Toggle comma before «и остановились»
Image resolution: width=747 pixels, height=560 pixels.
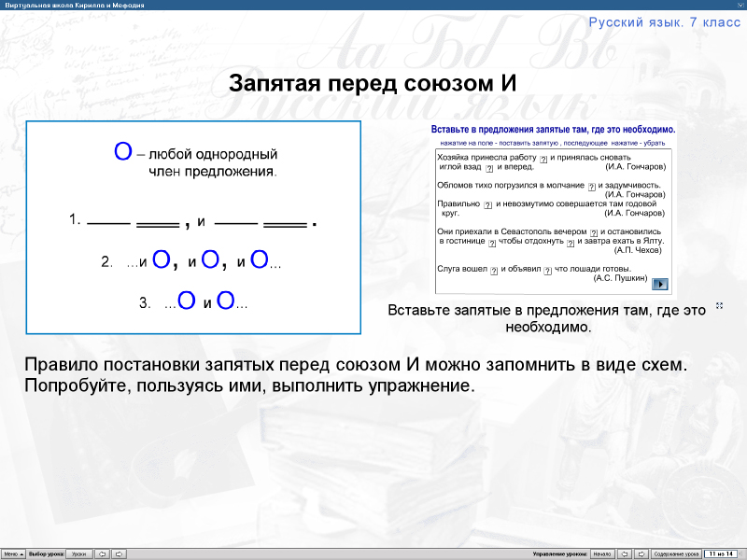coord(595,234)
